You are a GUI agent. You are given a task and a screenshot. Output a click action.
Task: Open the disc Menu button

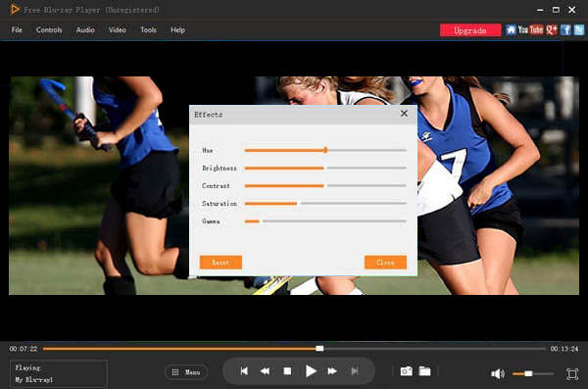coord(186,372)
